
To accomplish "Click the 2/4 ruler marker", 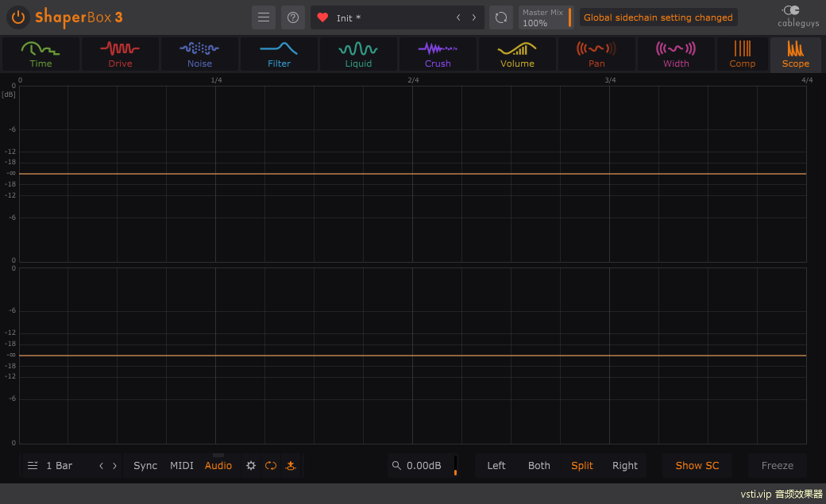I will coord(413,80).
